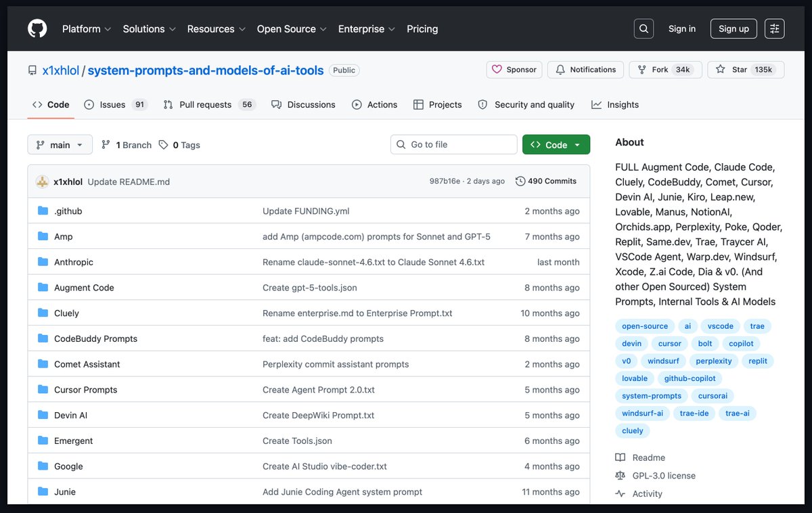Select the vscode topic tag
This screenshot has width=812, height=513.
(x=721, y=326)
